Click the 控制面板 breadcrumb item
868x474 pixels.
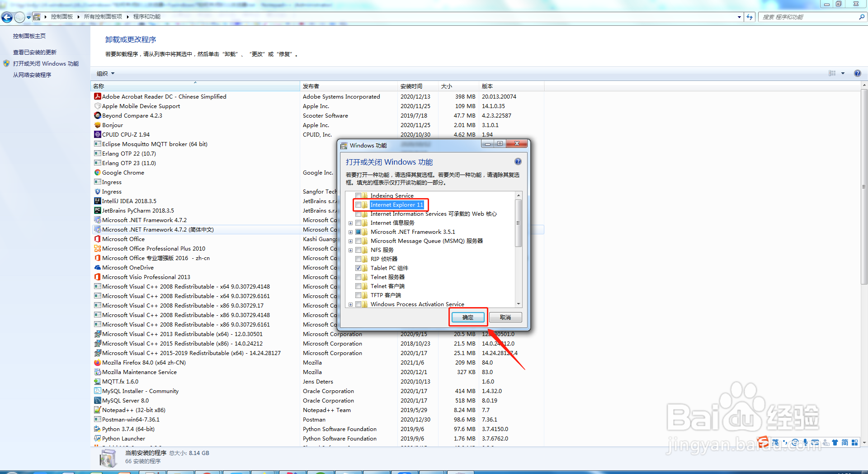tap(62, 17)
